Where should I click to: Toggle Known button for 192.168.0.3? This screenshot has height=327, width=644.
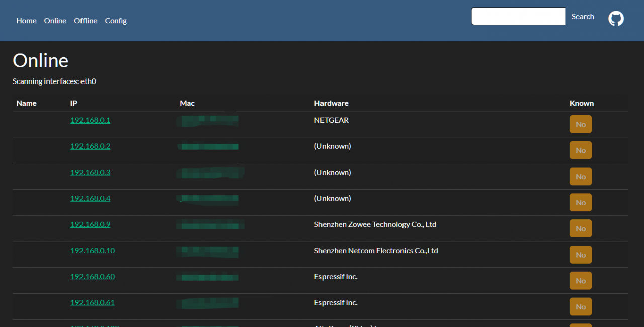(x=581, y=177)
